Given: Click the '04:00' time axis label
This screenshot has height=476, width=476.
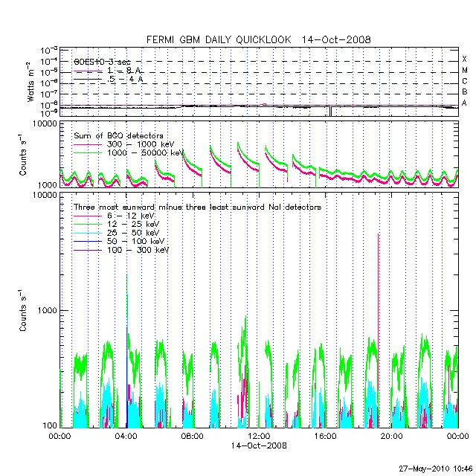Looking at the screenshot, I should [126, 437].
